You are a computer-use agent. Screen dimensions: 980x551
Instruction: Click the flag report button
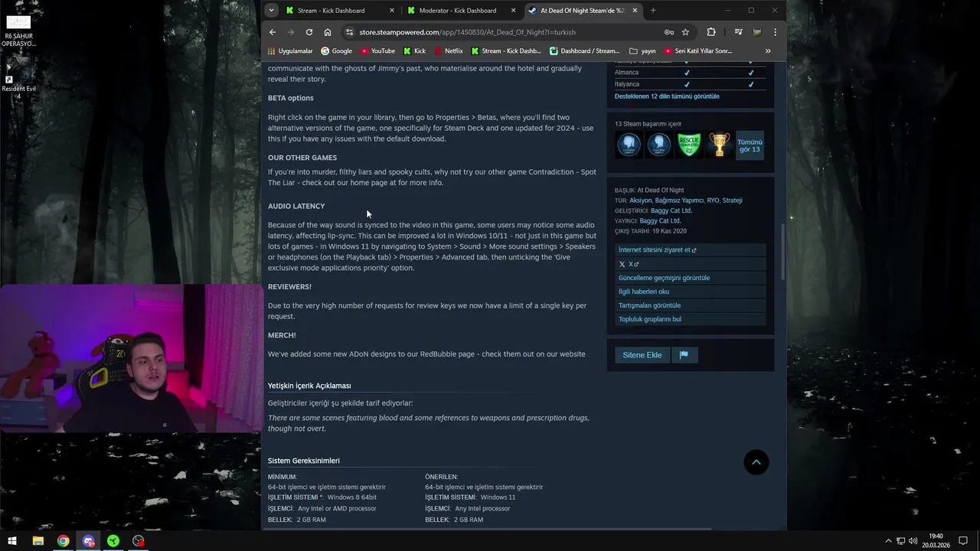[x=684, y=355]
